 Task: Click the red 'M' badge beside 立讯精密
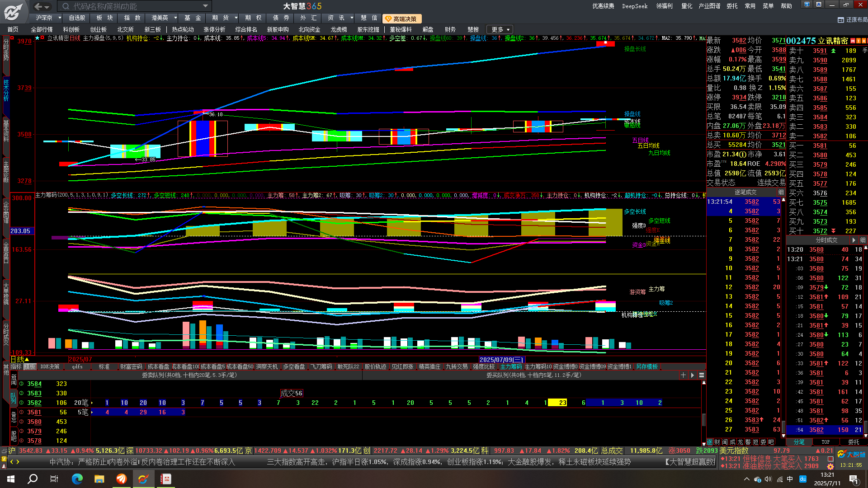pyautogui.click(x=853, y=41)
